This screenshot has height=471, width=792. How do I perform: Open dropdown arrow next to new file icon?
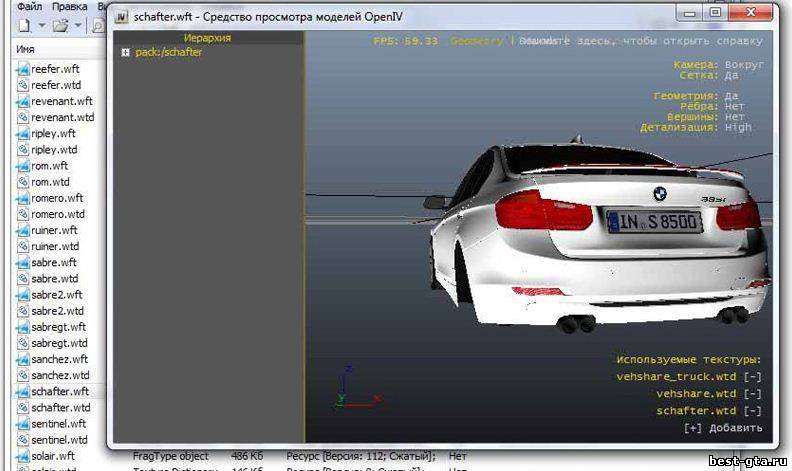(42, 25)
